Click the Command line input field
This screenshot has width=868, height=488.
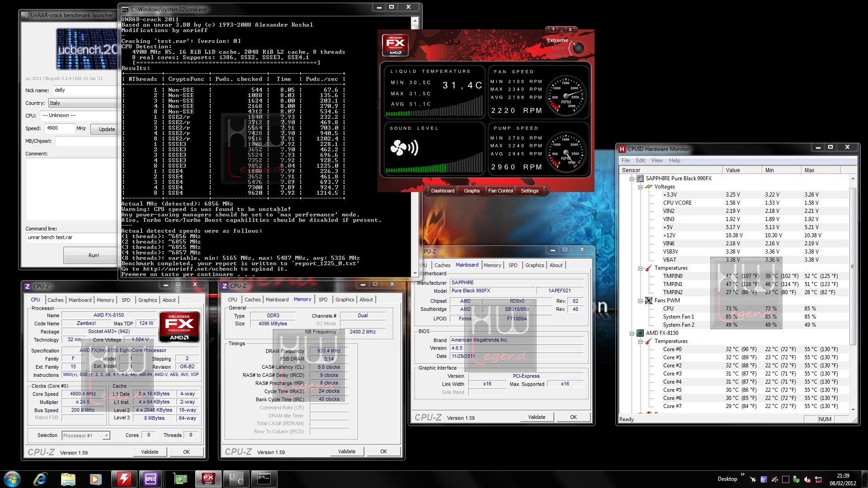(72, 238)
